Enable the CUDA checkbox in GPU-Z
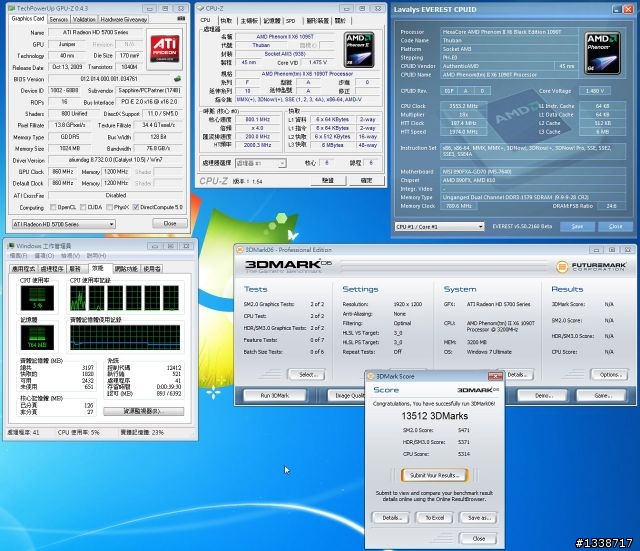Image resolution: width=640 pixels, height=551 pixels. [83, 207]
